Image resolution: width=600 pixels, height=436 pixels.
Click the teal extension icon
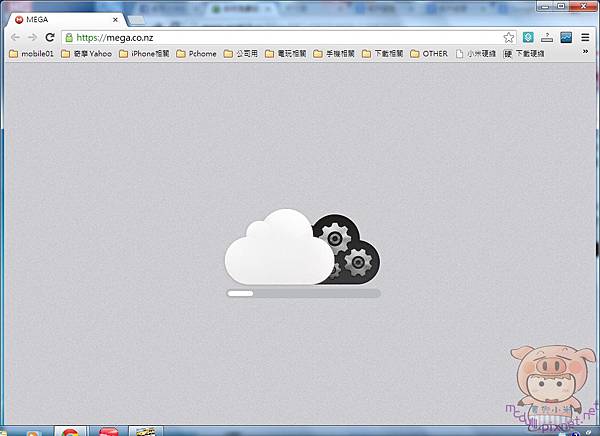(x=528, y=37)
